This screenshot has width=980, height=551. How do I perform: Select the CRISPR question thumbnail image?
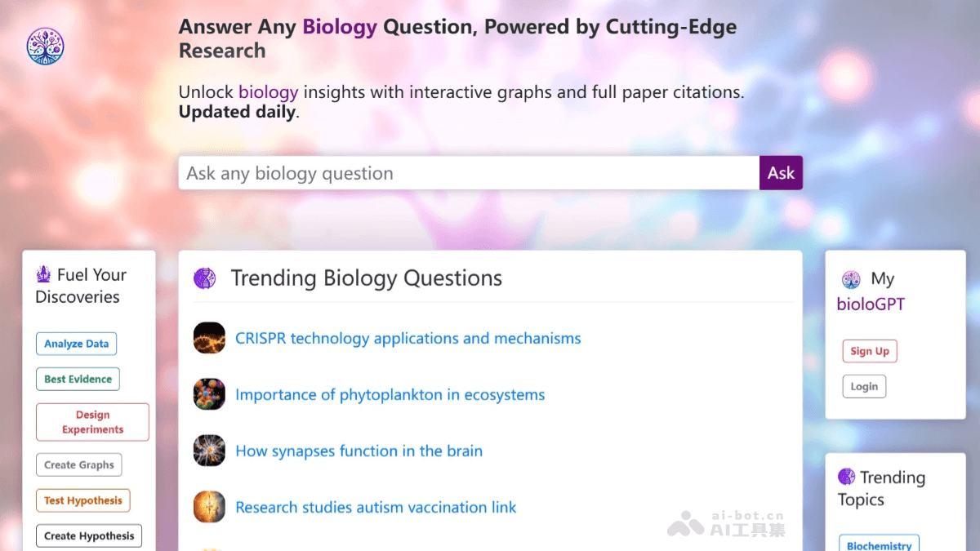click(209, 337)
